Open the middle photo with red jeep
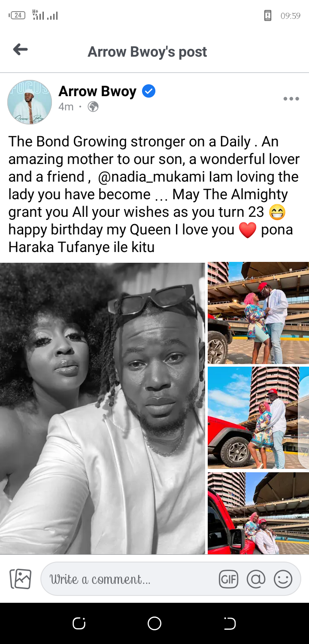309x644 pixels. (x=258, y=418)
